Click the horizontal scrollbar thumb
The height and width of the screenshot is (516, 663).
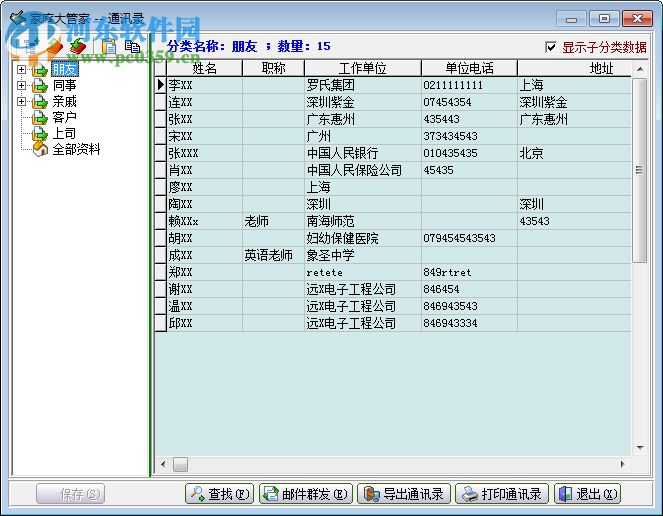click(x=181, y=464)
